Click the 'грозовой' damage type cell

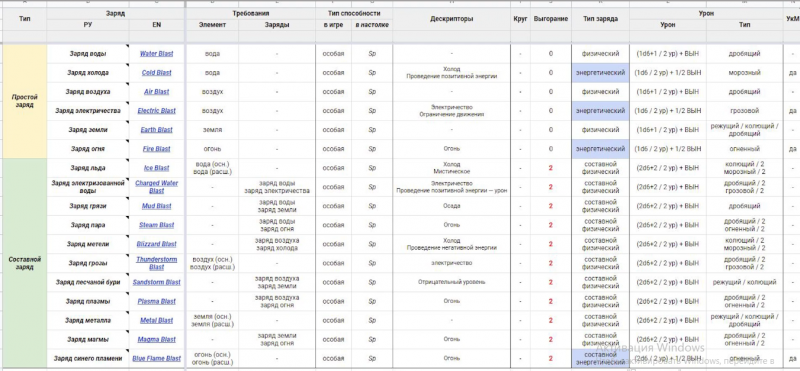[744, 111]
